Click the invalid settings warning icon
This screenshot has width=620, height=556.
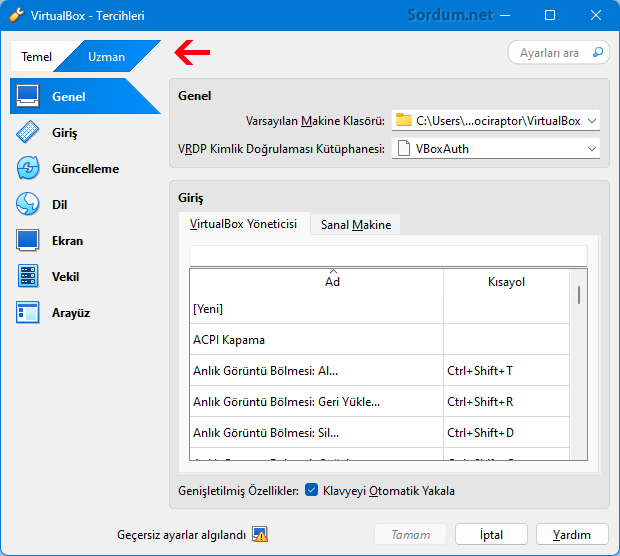(x=260, y=534)
